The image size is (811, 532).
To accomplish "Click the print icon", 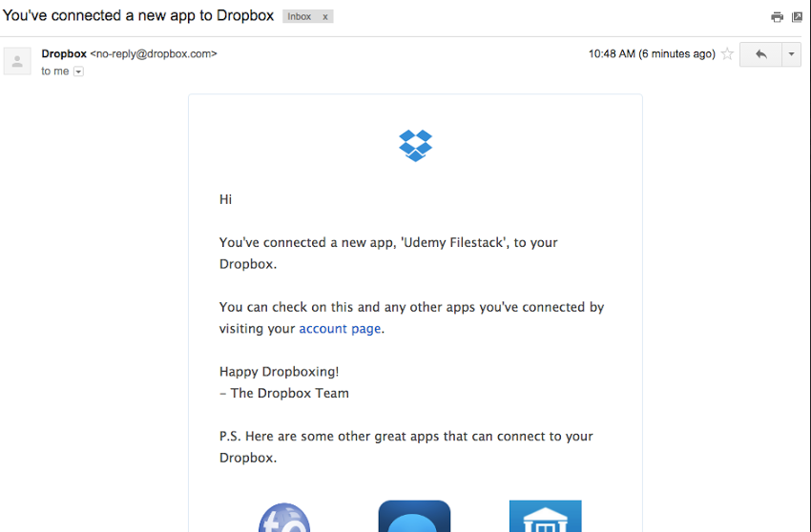I will (777, 17).
